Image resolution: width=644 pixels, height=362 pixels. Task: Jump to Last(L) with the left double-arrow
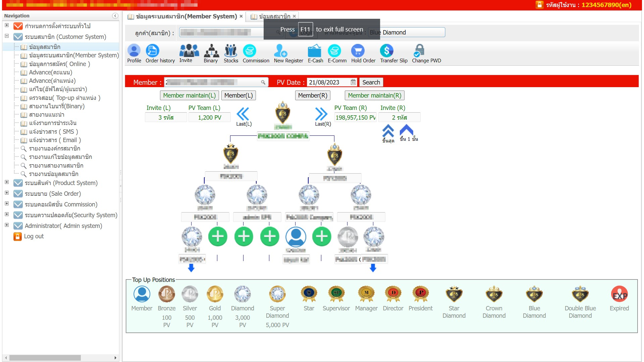tap(243, 114)
